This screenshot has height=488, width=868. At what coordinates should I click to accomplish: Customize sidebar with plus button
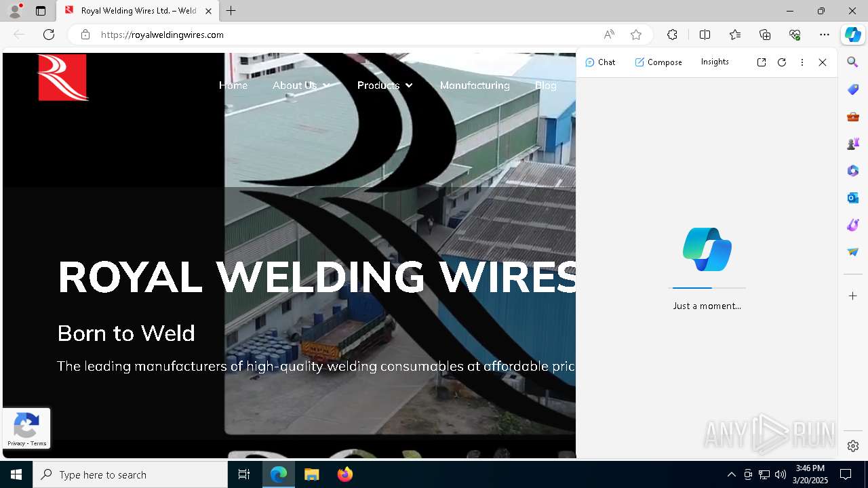point(853,296)
